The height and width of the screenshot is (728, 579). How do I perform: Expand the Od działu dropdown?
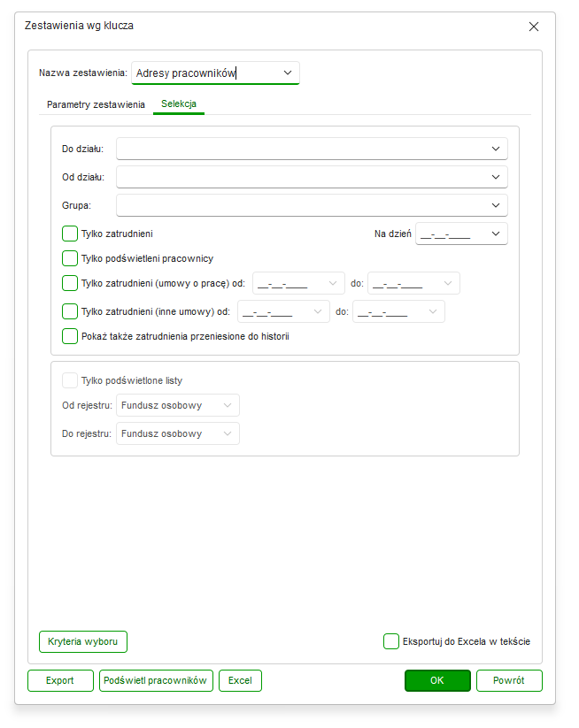(x=496, y=178)
